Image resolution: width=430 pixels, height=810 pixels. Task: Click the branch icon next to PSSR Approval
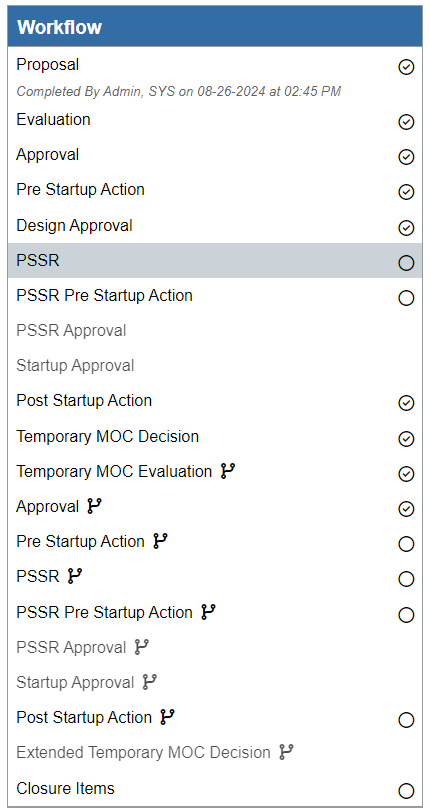pyautogui.click(x=142, y=647)
